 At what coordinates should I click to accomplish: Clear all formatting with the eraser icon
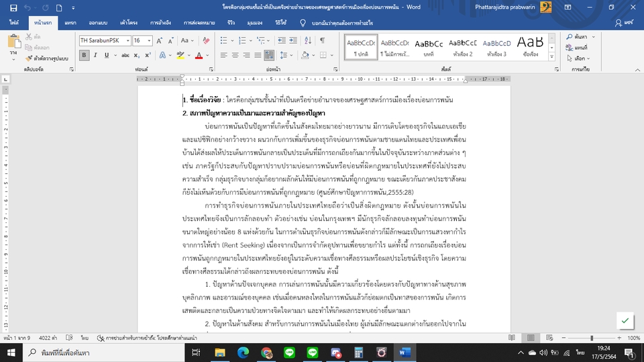click(x=206, y=40)
